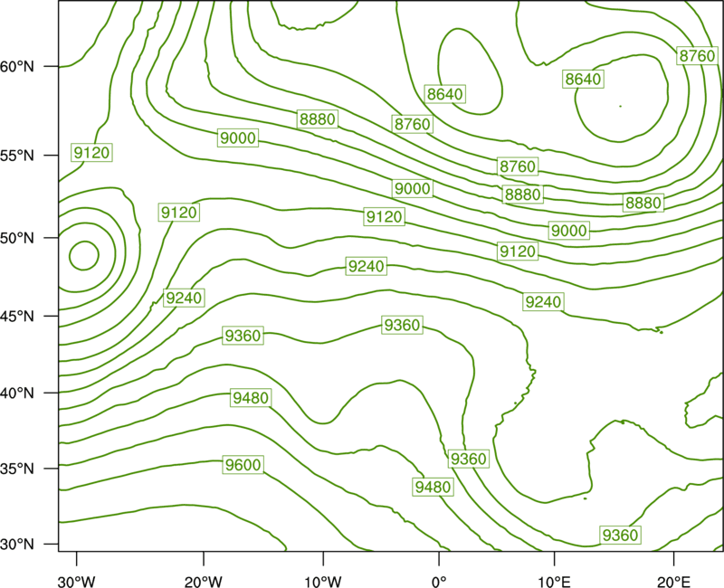724x588 pixels.
Task: Click the 50°N latitude tick label
Action: [x=17, y=238]
